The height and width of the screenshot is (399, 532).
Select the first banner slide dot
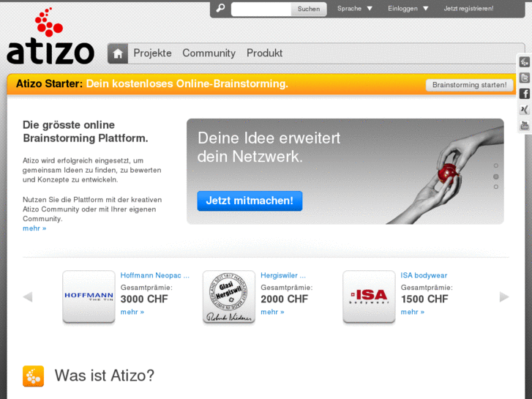496,165
